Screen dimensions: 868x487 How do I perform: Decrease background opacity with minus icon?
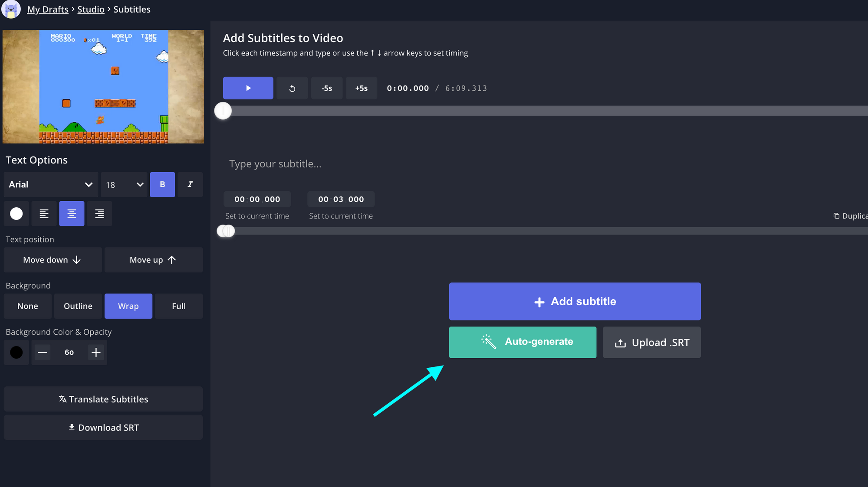pos(43,352)
